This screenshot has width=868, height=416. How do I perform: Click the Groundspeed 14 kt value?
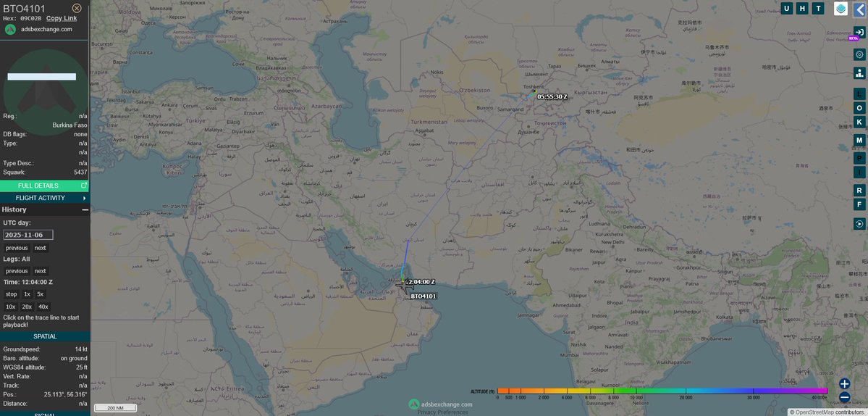coord(81,349)
